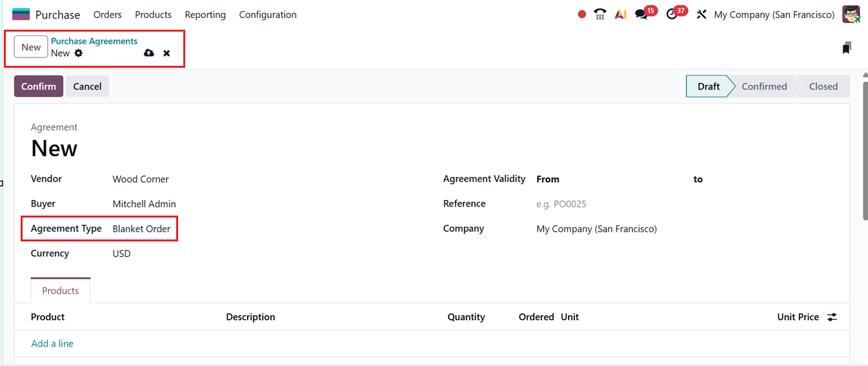The height and width of the screenshot is (366, 868).
Task: View scheduled activities clock icon
Action: 672,14
